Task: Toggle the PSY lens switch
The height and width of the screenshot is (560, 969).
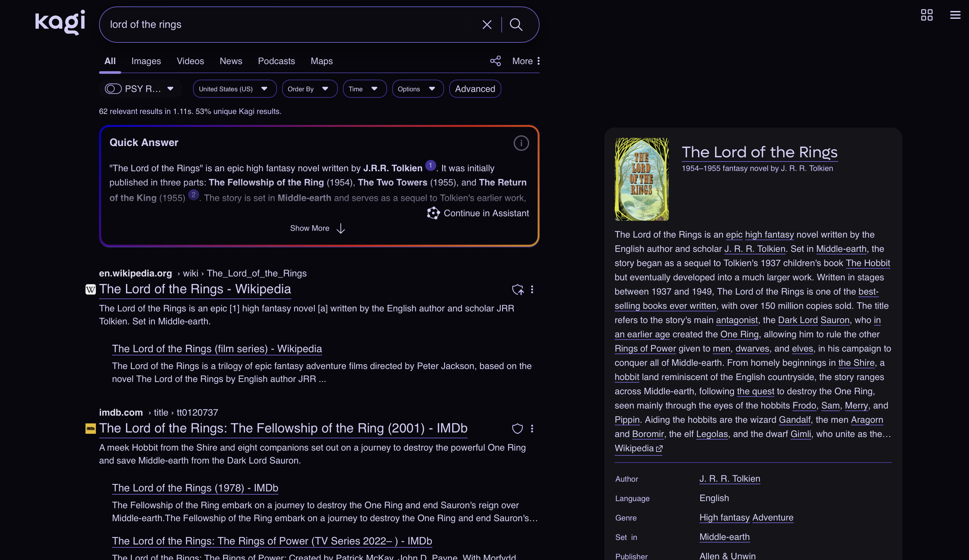Action: [113, 89]
